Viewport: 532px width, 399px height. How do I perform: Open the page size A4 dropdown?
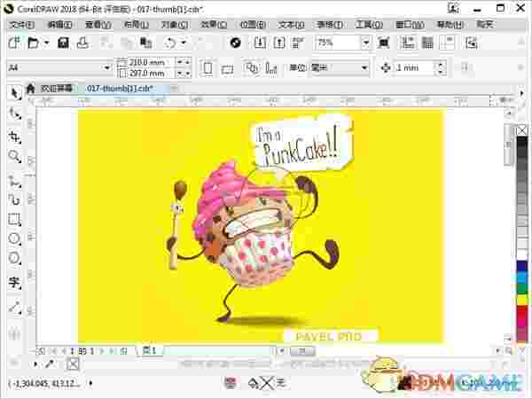(x=106, y=68)
